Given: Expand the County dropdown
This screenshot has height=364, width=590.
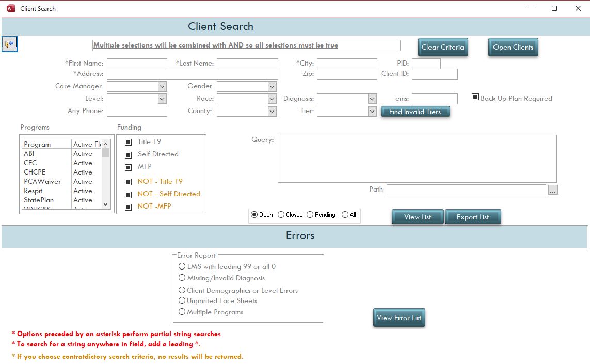Looking at the screenshot, I should point(273,112).
